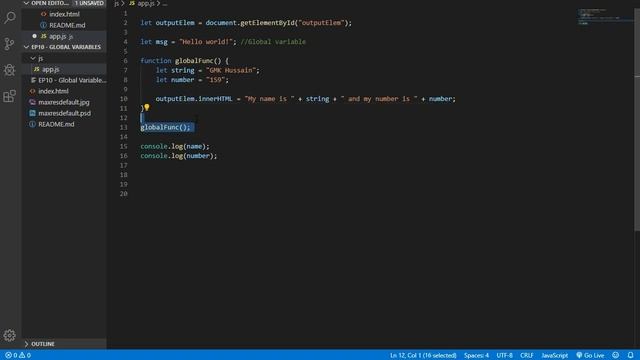The width and height of the screenshot is (640, 360).
Task: Open the Manage gear menu
Action: 9,335
